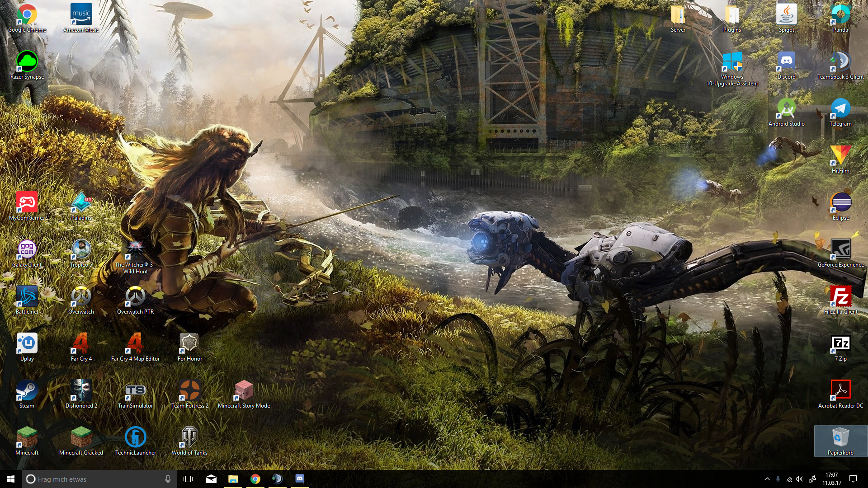Select the TechnicLauncher desktop icon
The height and width of the screenshot is (488, 868).
pos(136,441)
